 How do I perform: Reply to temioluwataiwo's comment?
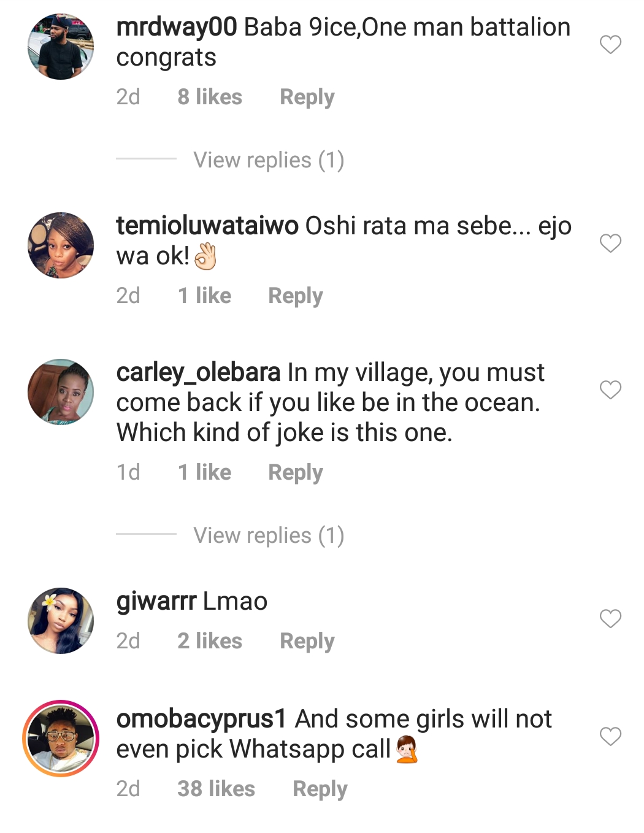click(296, 296)
